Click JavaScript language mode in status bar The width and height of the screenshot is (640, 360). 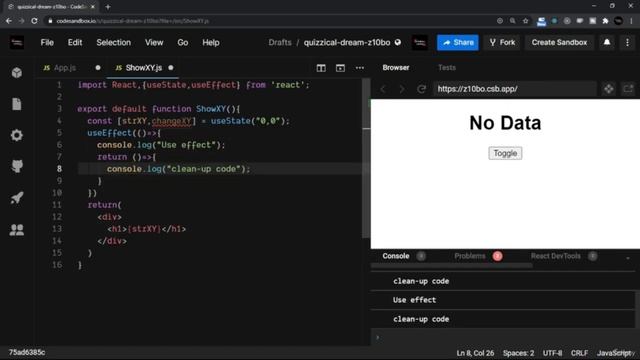pyautogui.click(x=615, y=353)
